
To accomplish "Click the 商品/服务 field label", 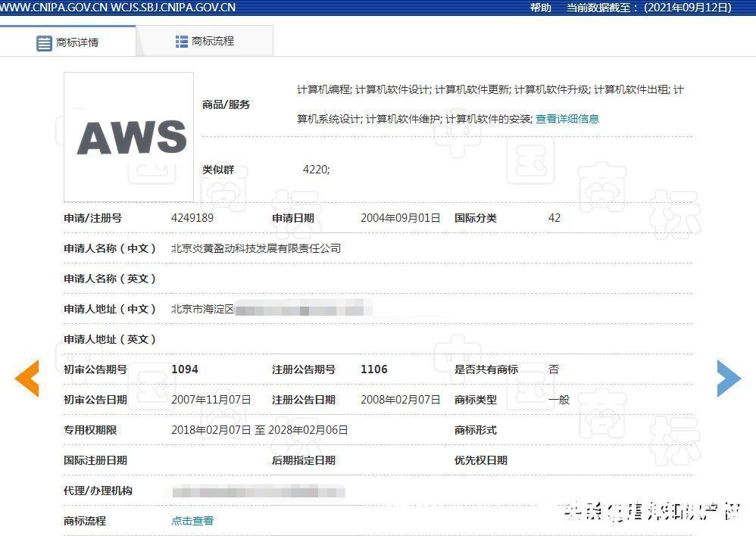I will pyautogui.click(x=224, y=104).
